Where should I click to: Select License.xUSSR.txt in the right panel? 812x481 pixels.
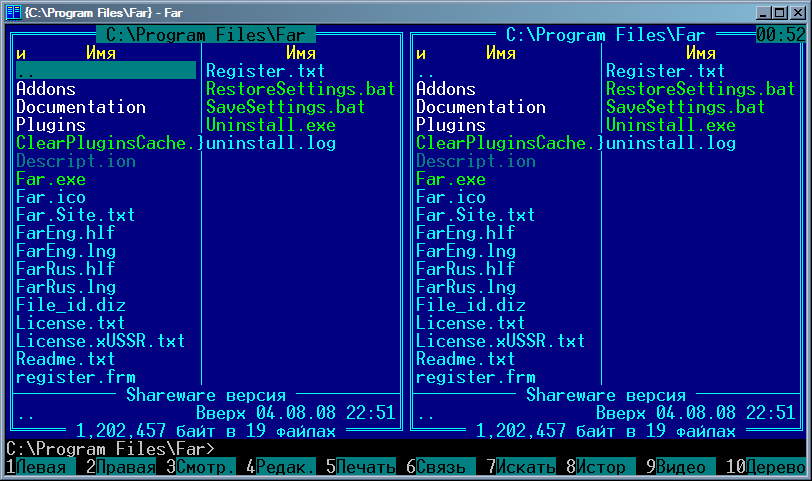pyautogui.click(x=500, y=341)
